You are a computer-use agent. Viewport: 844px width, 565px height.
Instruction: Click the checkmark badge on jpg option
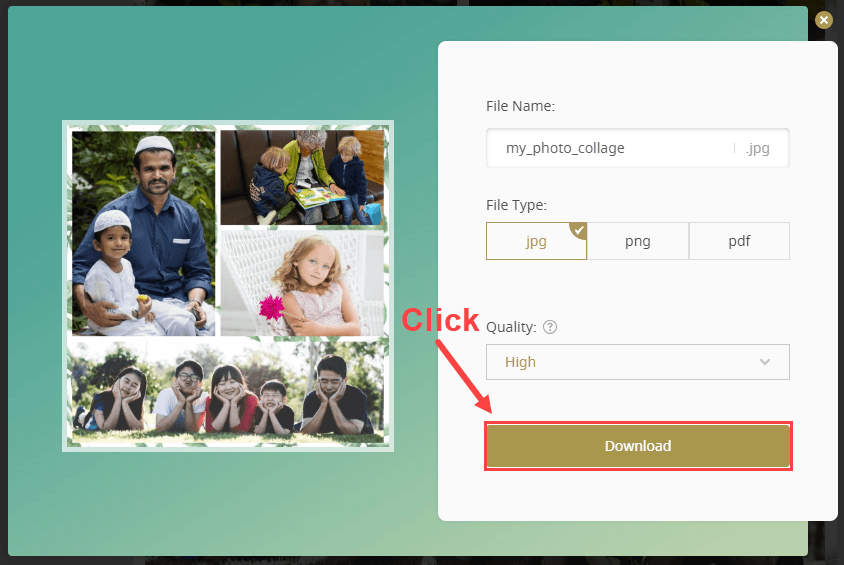(579, 230)
